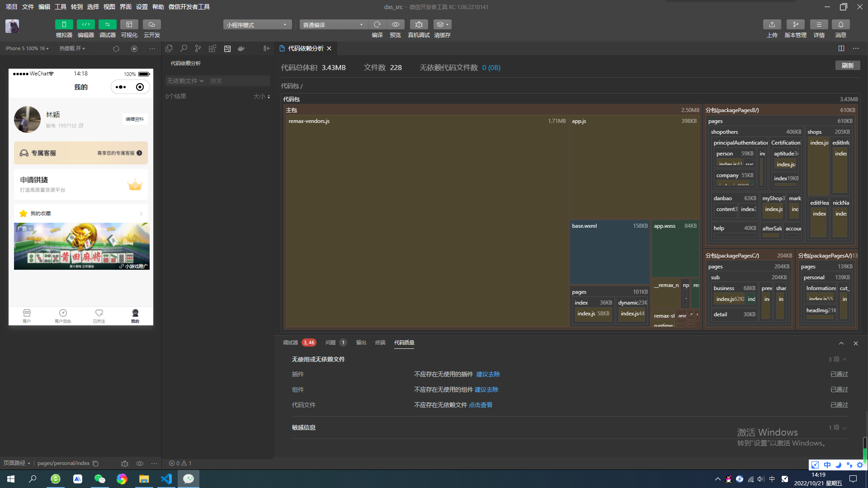This screenshot has height=488, width=868.
Task: Click the search input field
Action: (x=239, y=81)
